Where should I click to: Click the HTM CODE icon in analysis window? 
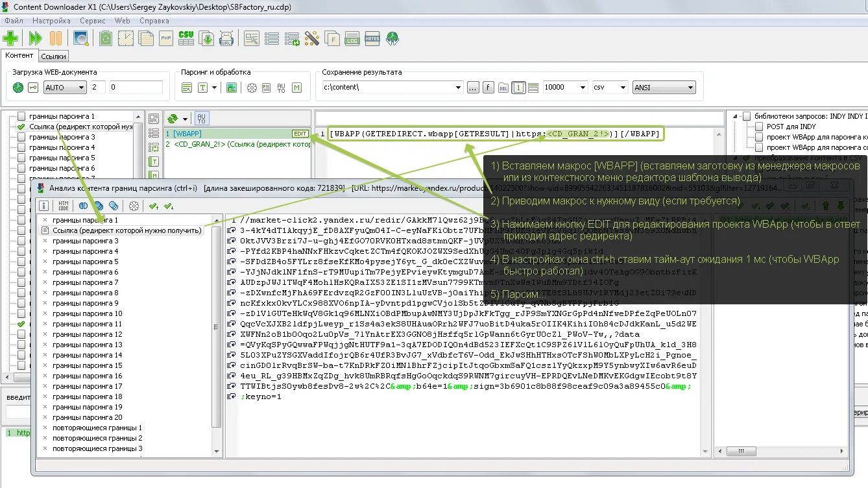[63, 206]
